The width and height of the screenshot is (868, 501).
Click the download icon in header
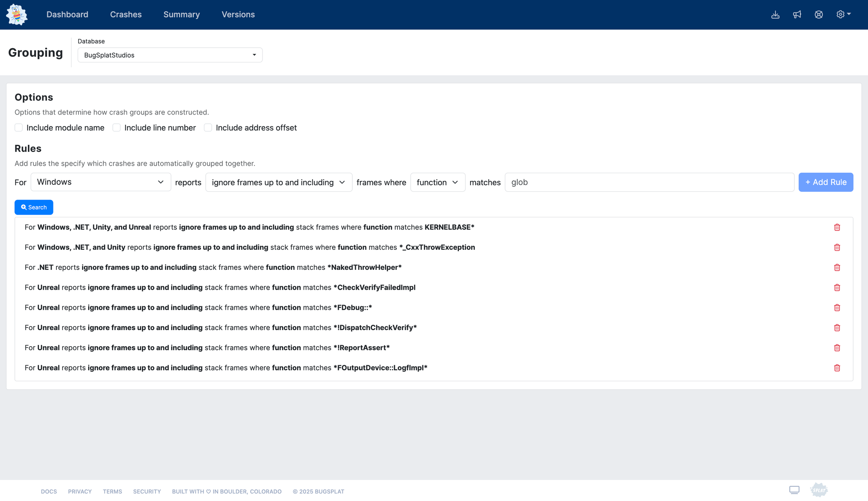tap(775, 15)
